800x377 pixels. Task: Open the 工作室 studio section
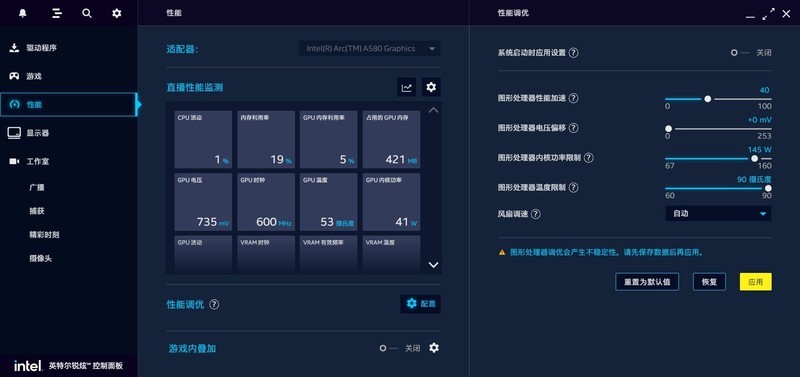point(68,161)
